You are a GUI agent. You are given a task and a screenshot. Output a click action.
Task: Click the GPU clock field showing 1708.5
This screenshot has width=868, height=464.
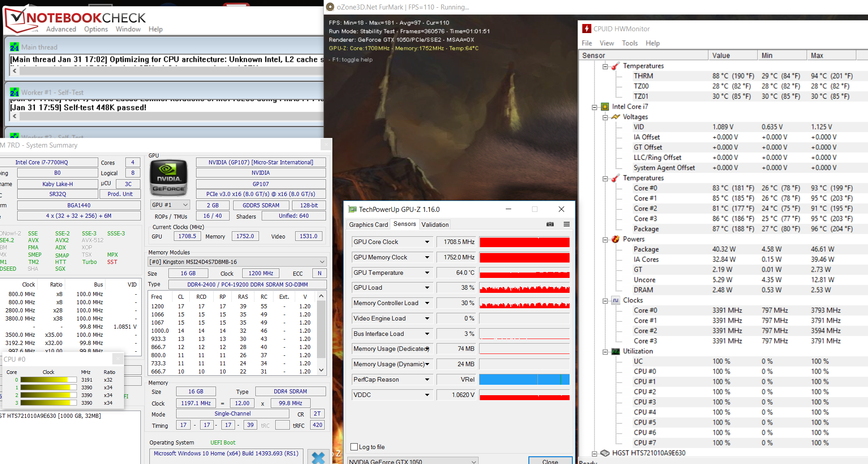pos(187,236)
